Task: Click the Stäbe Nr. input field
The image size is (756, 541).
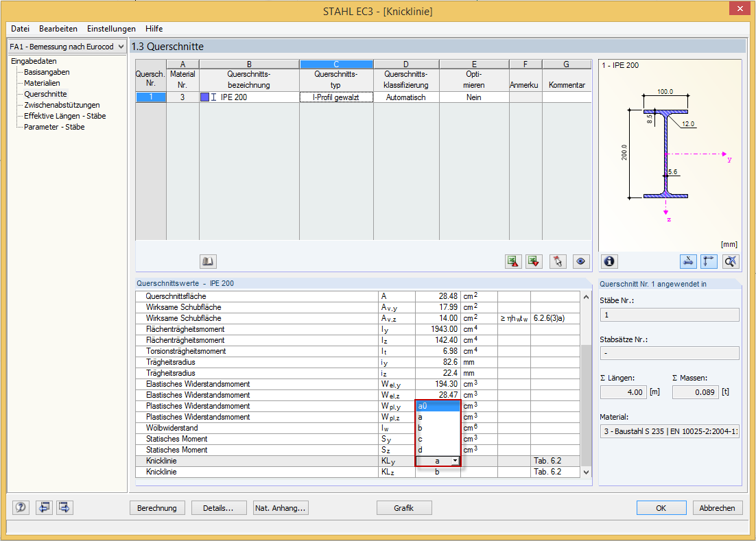Action: click(669, 315)
